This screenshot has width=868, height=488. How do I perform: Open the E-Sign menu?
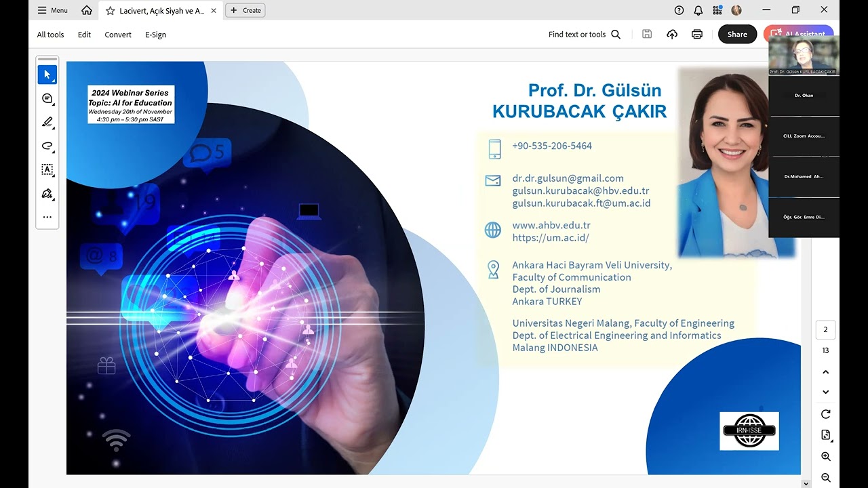tap(155, 35)
